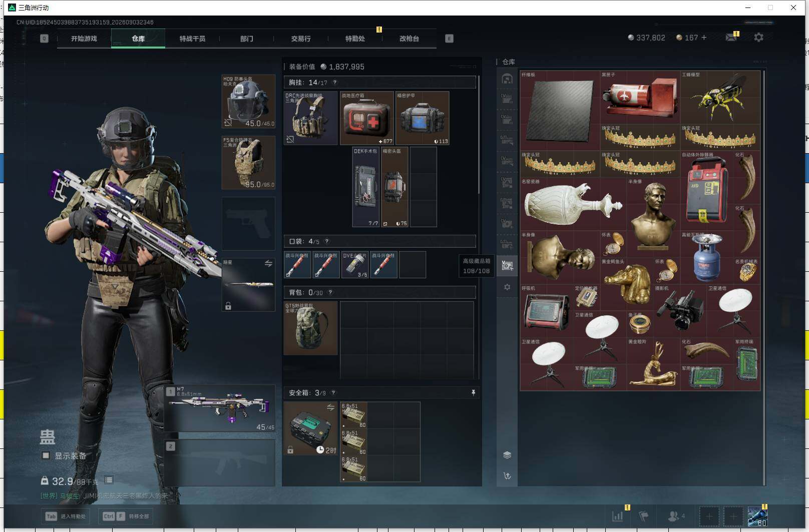This screenshot has height=532, width=809.
Task: Select the 名窑瓷器 vase
Action: pyautogui.click(x=574, y=204)
